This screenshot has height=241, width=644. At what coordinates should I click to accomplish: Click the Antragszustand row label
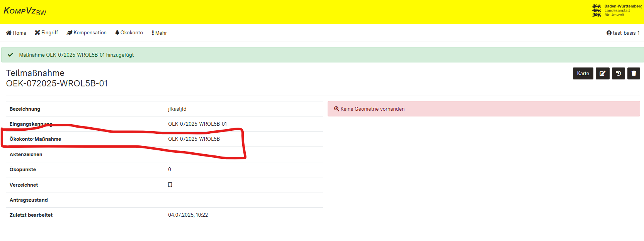[29, 200]
